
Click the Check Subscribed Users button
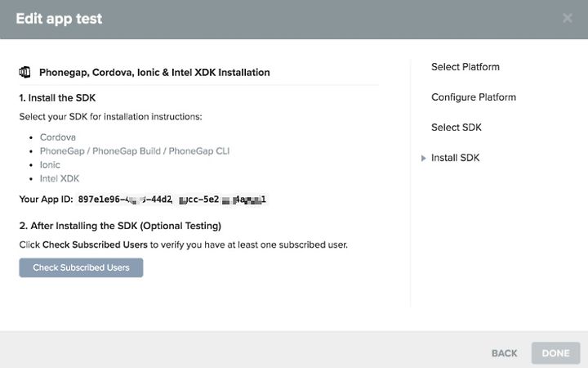(x=81, y=267)
